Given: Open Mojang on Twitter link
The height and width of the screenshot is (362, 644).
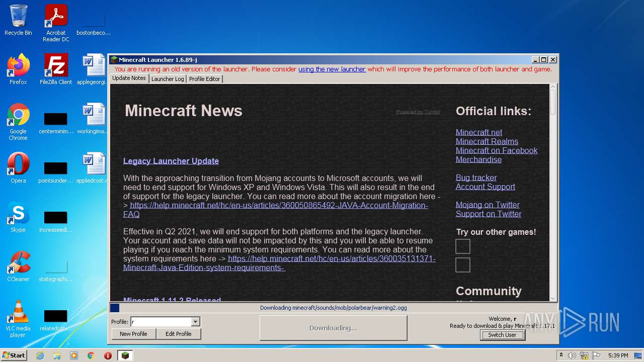Looking at the screenshot, I should [x=488, y=205].
